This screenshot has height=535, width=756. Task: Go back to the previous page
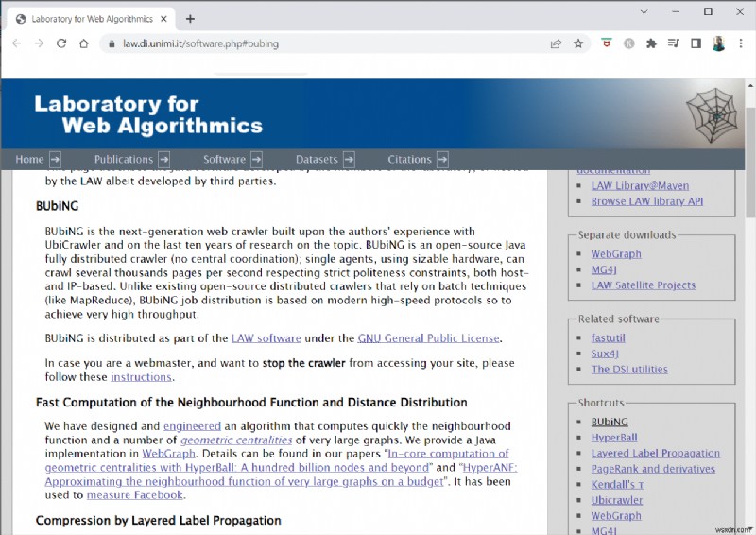(16, 43)
